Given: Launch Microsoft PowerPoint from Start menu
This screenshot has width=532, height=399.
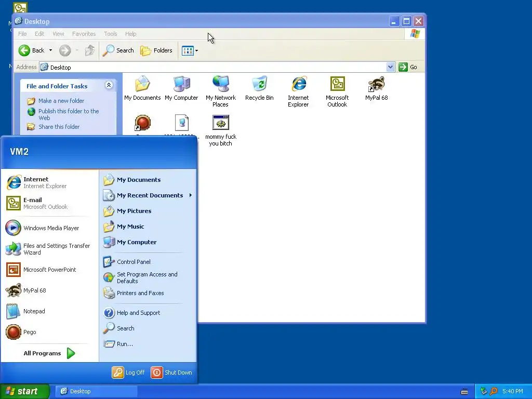Looking at the screenshot, I should click(x=49, y=270).
